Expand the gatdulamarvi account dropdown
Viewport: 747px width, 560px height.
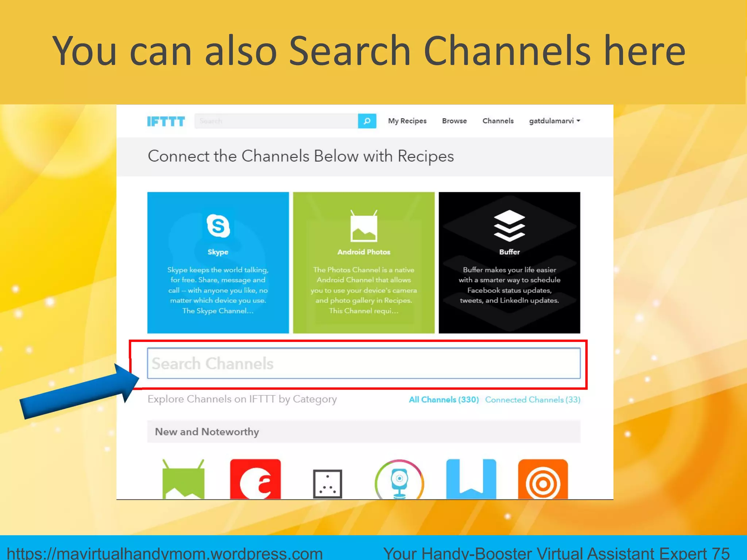(x=554, y=121)
